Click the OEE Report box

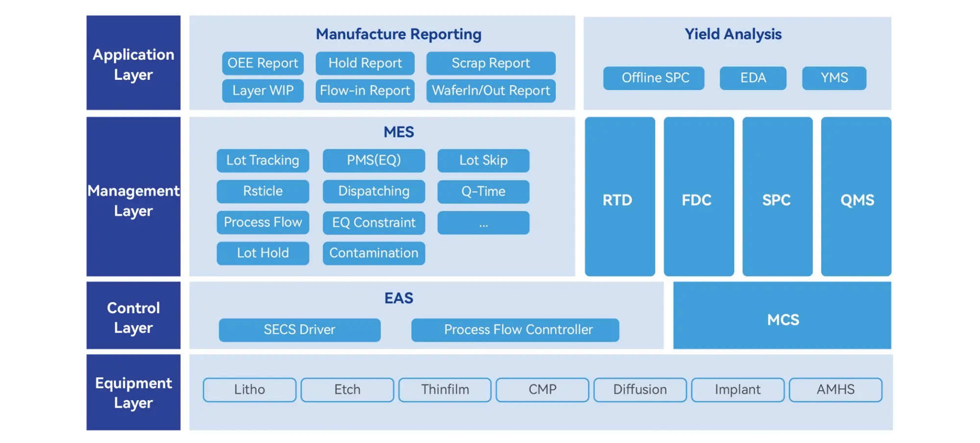[263, 63]
